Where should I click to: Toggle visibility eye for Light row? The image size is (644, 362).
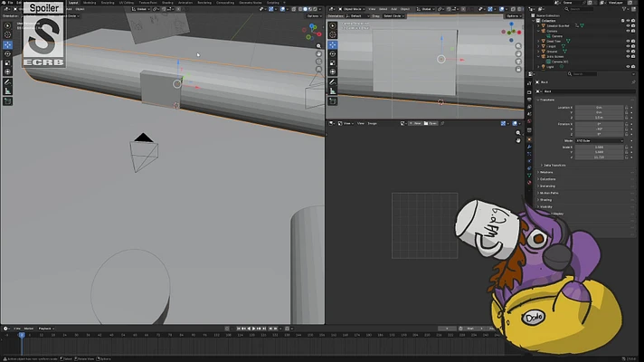(x=628, y=67)
